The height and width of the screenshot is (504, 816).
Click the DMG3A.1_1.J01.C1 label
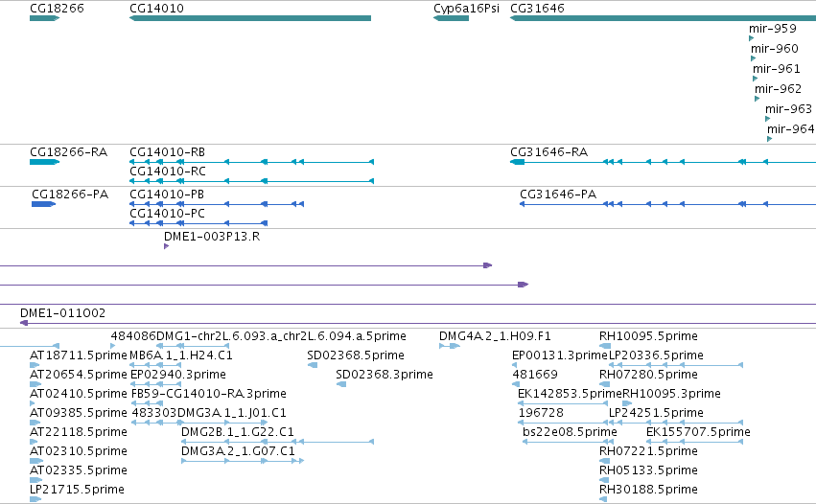pyautogui.click(x=232, y=413)
